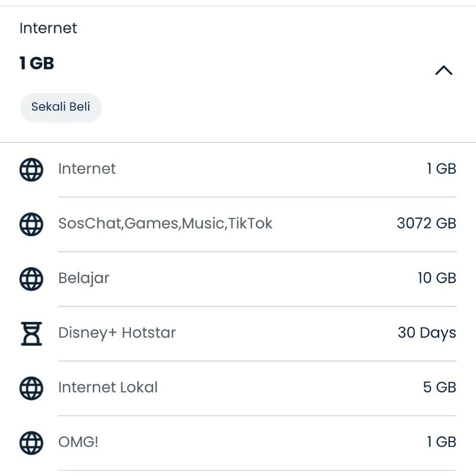Viewport: 476px width, 476px height.
Task: Click the 3072 GB quota value
Action: click(x=426, y=224)
